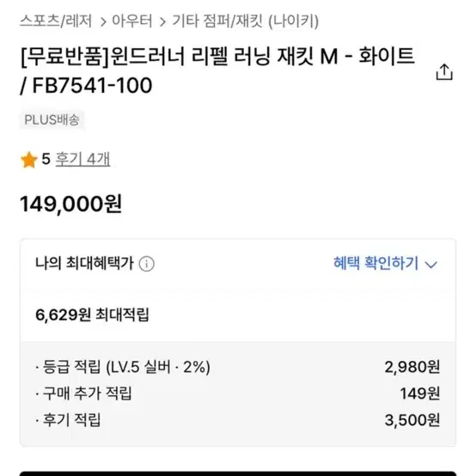This screenshot has width=476, height=476.
Task: Tap the chevron after 스포츠/레저 breadcrumb
Action: point(103,21)
